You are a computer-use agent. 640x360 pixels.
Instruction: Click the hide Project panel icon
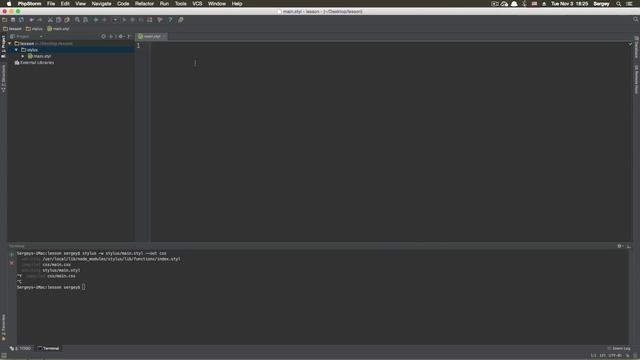(x=129, y=36)
